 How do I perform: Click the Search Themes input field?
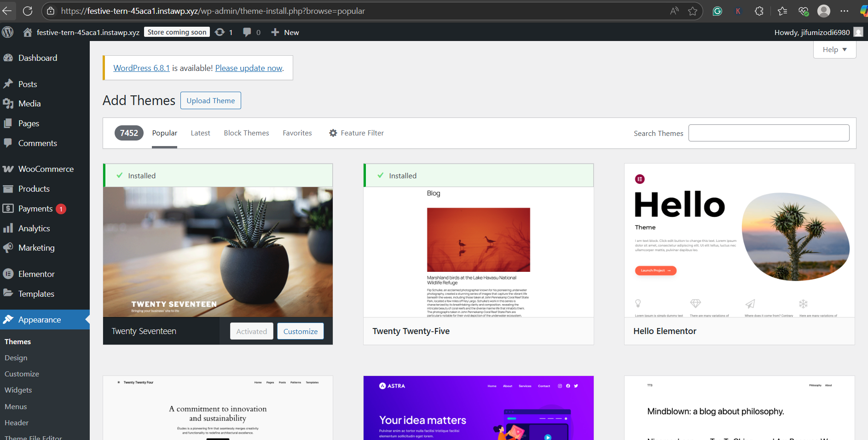coord(769,133)
